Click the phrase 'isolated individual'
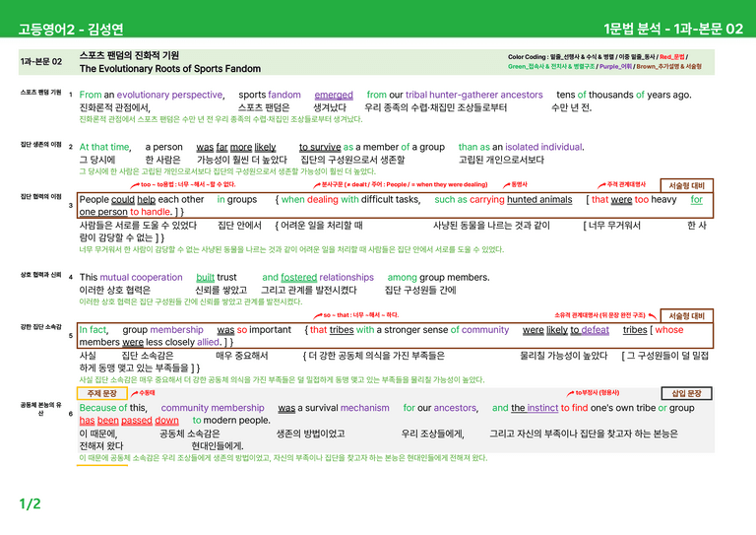This screenshot has height=535, width=756. [x=543, y=147]
